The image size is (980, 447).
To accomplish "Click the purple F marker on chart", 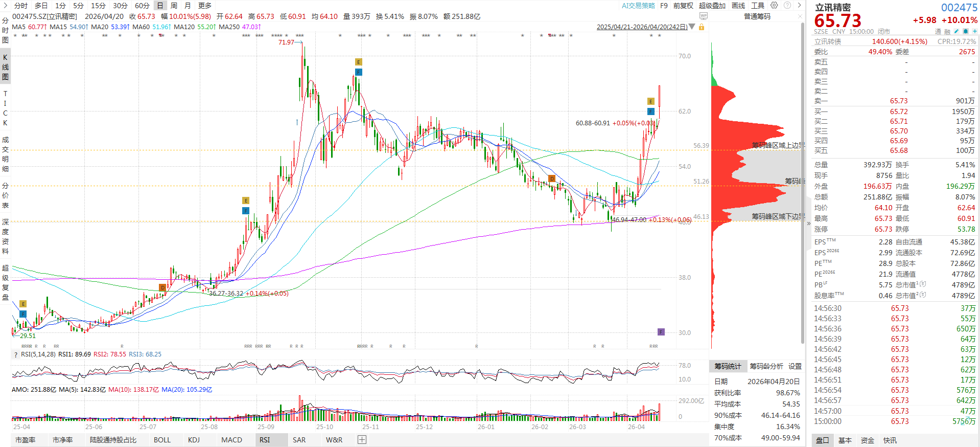I will (661, 332).
